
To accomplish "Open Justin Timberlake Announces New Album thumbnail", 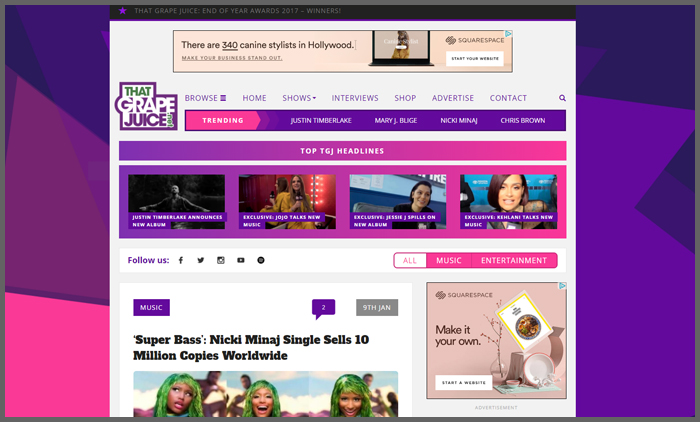I will tap(176, 202).
